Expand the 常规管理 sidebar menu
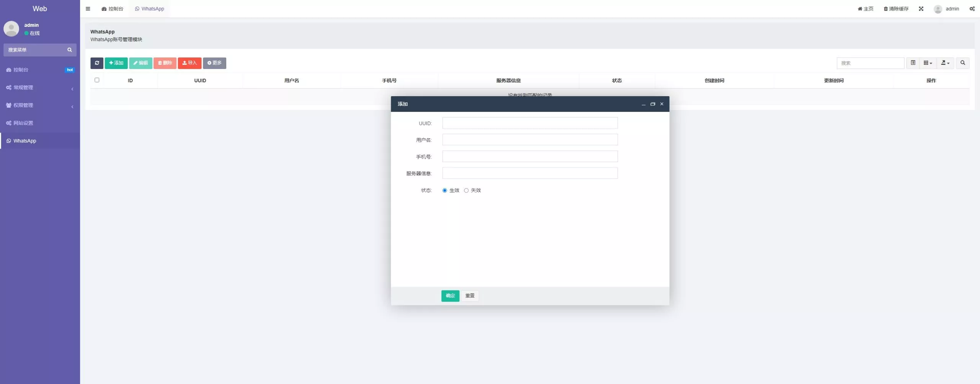Image resolution: width=980 pixels, height=384 pixels. (x=40, y=88)
